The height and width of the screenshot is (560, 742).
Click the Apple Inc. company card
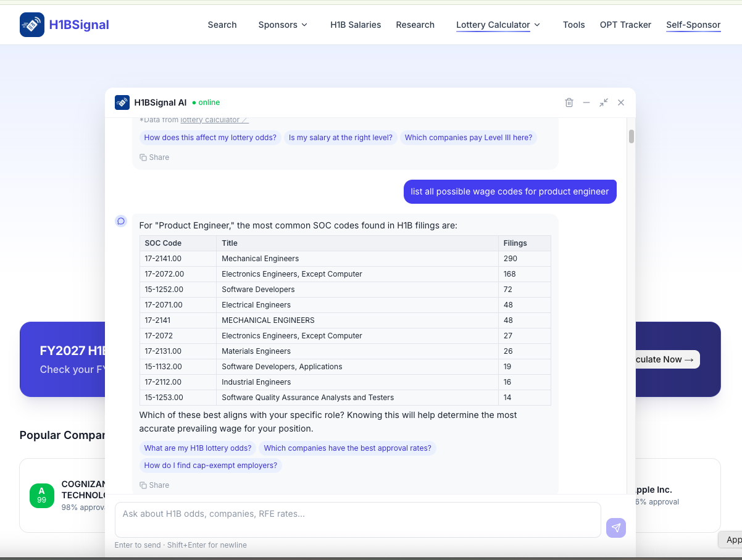click(678, 495)
